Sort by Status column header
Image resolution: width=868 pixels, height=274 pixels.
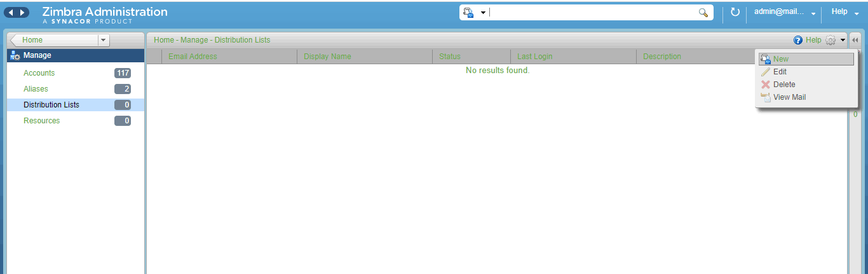coord(471,57)
